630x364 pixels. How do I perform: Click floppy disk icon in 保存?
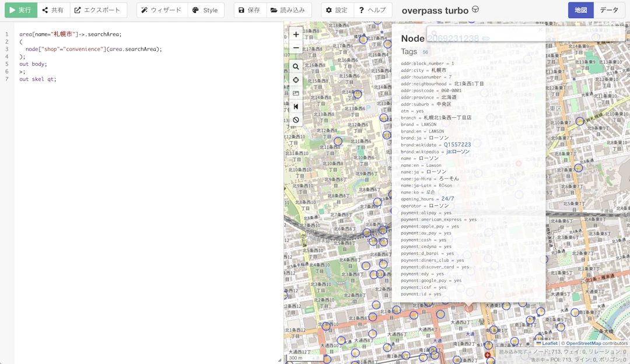tap(241, 10)
